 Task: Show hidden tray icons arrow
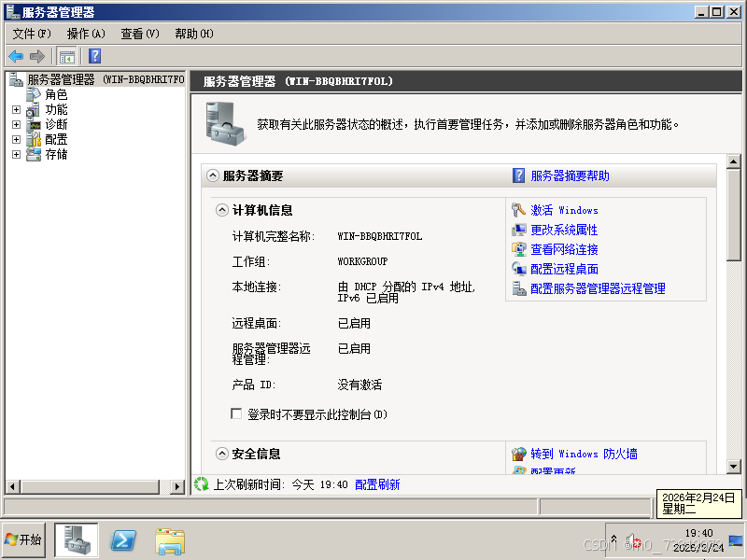pos(613,539)
